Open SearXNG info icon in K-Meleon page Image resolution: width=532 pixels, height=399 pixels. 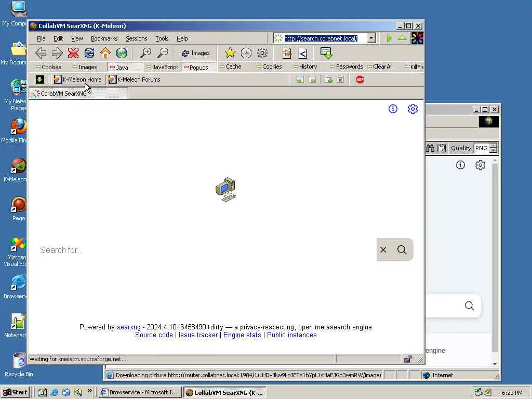pos(393,109)
